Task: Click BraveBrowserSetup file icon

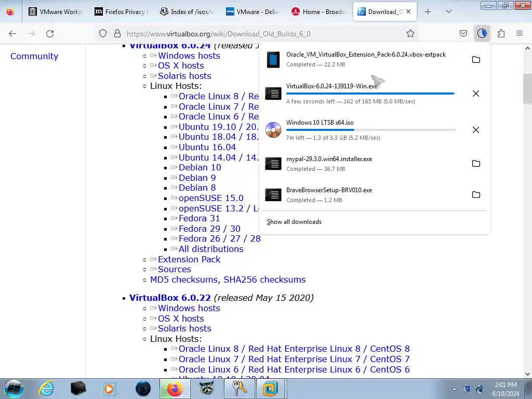Action: coord(273,195)
